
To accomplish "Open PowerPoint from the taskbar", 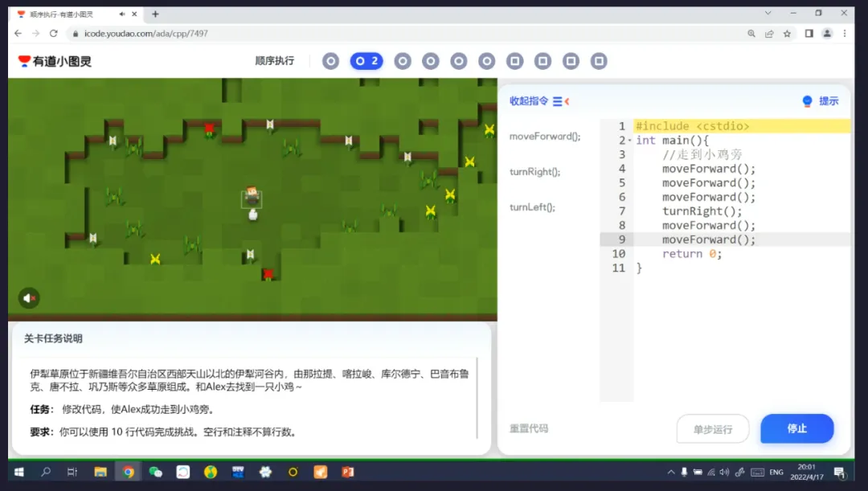I will pos(348,473).
